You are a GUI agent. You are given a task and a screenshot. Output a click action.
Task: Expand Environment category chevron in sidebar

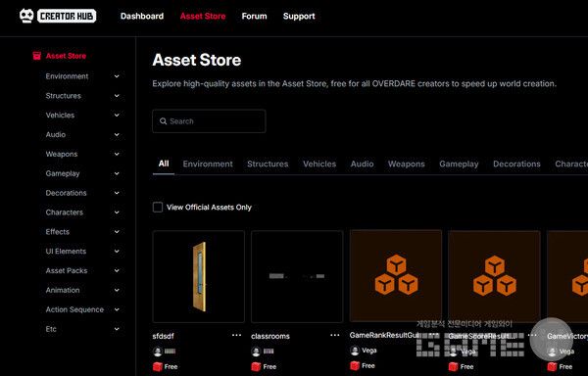click(117, 76)
